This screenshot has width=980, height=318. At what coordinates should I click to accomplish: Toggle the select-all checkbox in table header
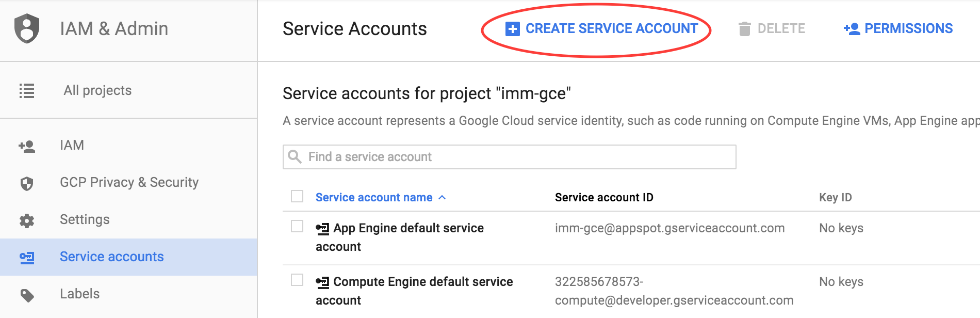[297, 196]
